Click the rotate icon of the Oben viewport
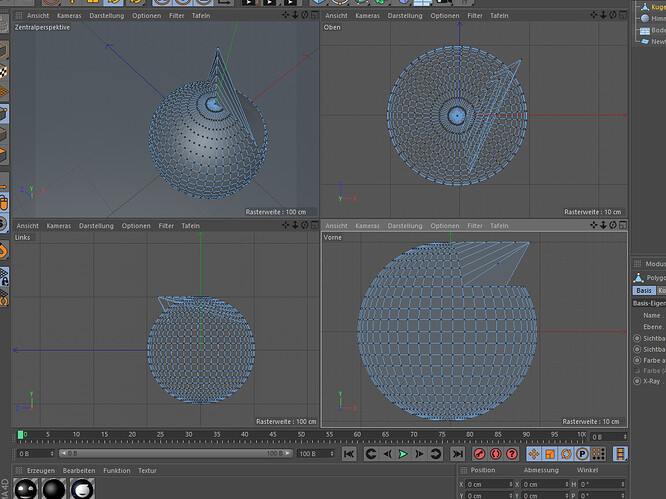Viewport: 666px width, 499px height. (613, 15)
